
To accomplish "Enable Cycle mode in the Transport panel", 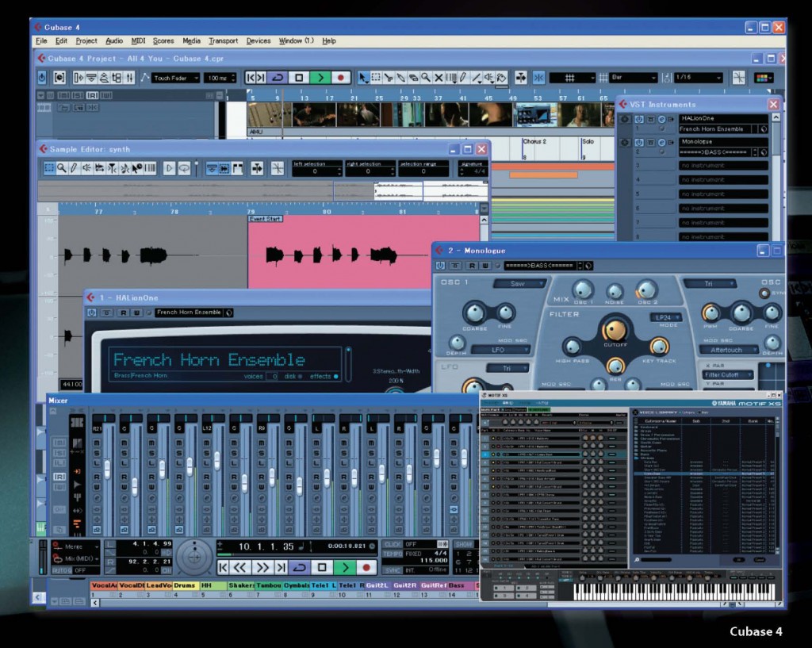I will (x=301, y=566).
